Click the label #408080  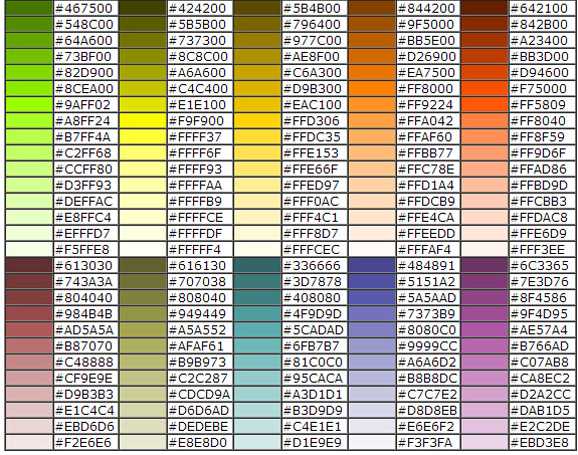click(x=312, y=298)
